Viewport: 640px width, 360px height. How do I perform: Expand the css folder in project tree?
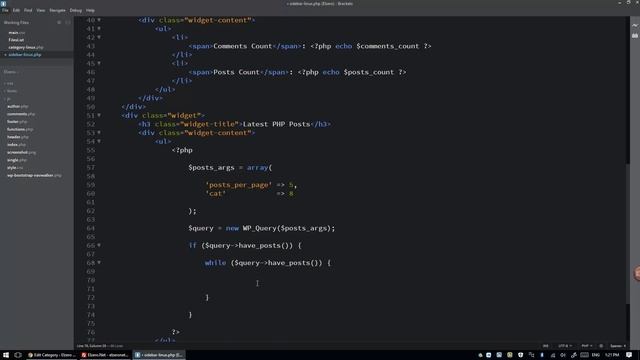(x=9, y=83)
